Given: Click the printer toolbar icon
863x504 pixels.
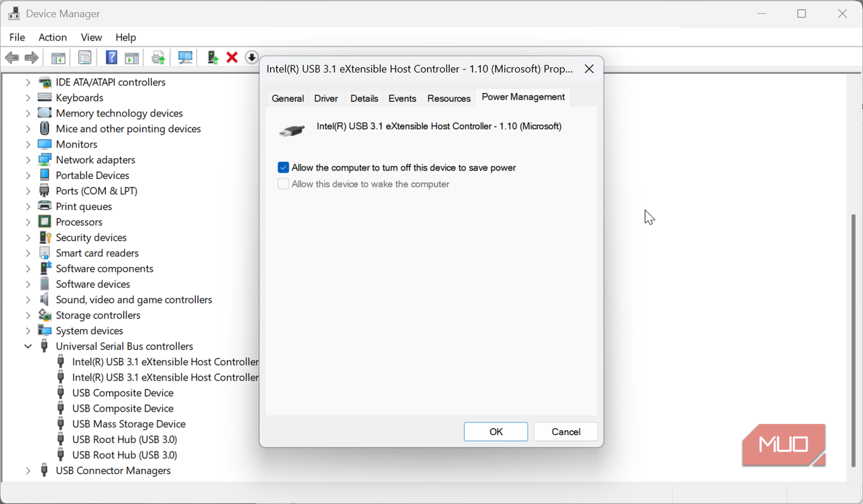Looking at the screenshot, I should tap(158, 57).
